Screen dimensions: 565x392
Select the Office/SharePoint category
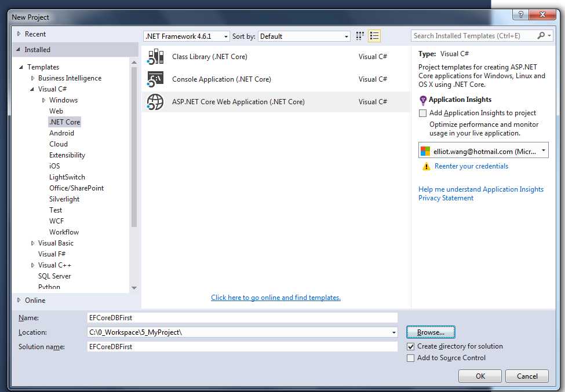coord(76,188)
